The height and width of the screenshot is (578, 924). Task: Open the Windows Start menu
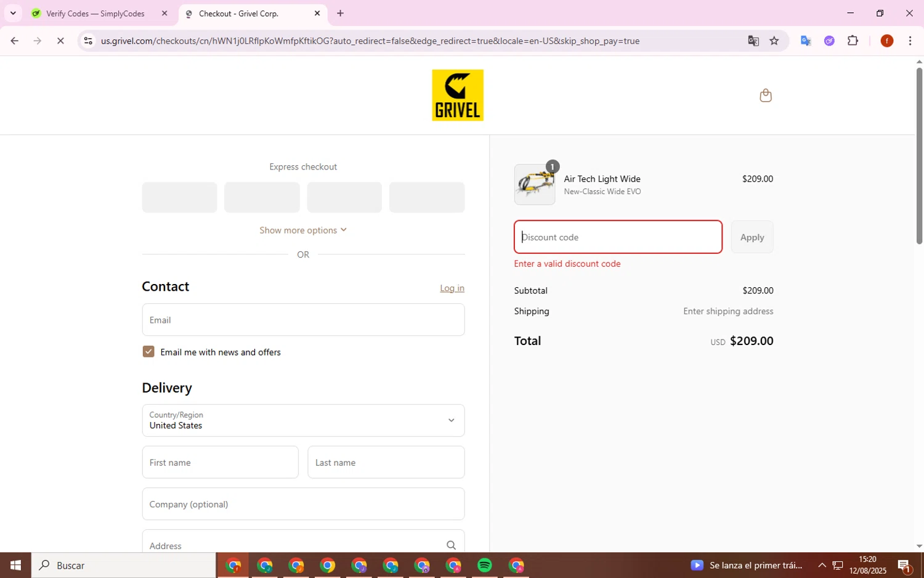pyautogui.click(x=15, y=565)
